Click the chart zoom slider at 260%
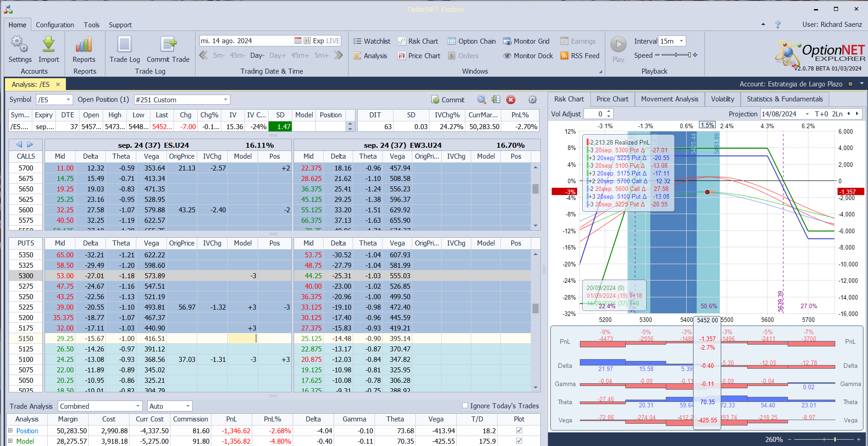The image size is (868, 446). pyautogui.click(x=823, y=439)
